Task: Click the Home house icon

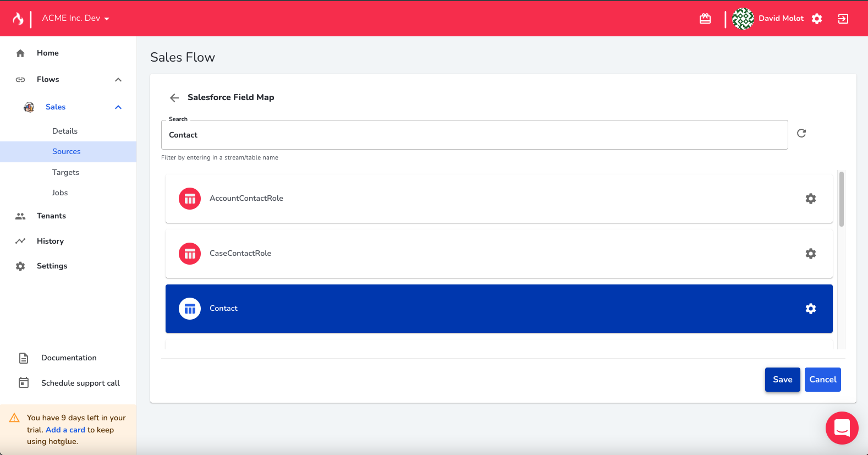Action: (20, 53)
